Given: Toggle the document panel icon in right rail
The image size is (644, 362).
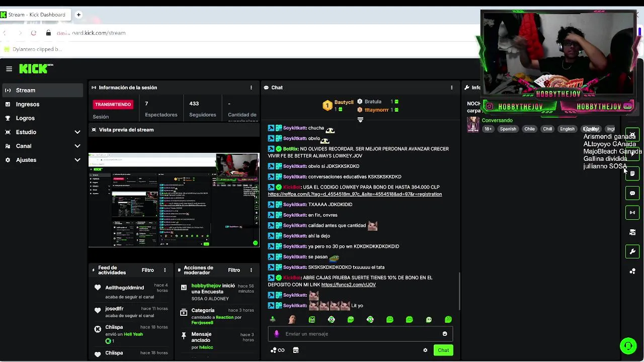Looking at the screenshot, I should (632, 174).
